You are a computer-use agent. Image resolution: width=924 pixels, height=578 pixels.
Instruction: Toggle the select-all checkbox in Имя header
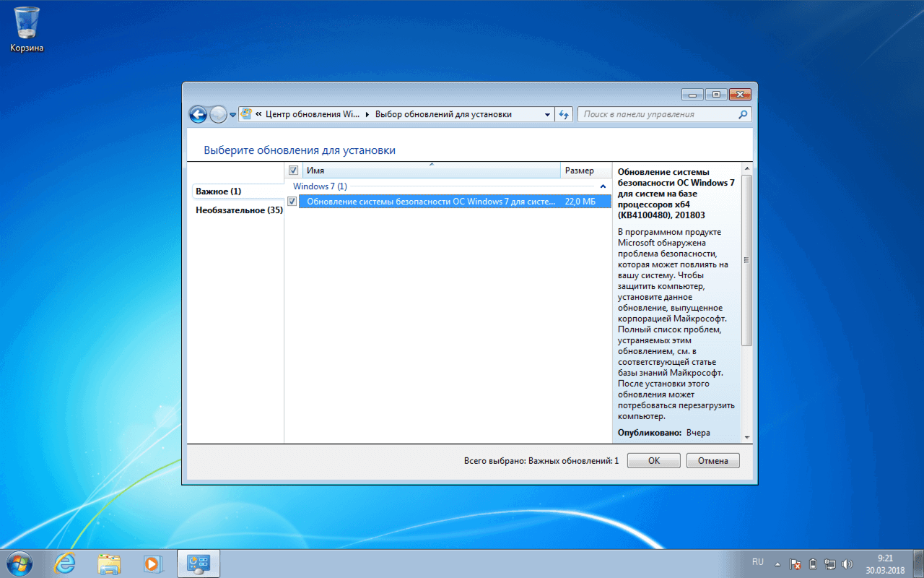[293, 170]
